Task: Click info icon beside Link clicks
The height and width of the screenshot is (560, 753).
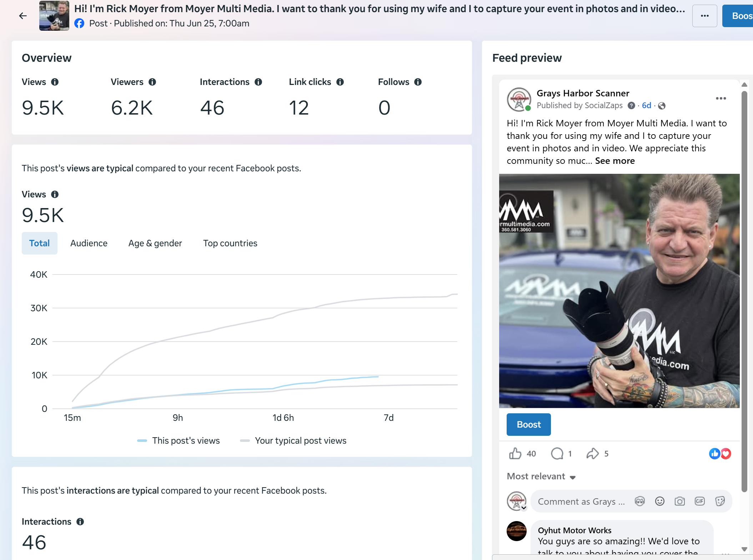Action: click(x=340, y=82)
